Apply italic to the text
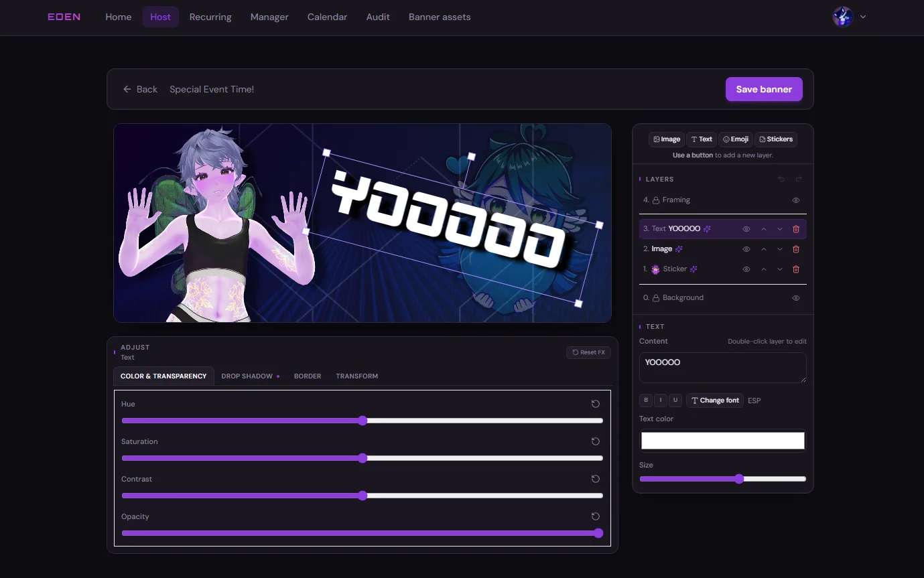Image resolution: width=924 pixels, height=578 pixels. pos(661,400)
